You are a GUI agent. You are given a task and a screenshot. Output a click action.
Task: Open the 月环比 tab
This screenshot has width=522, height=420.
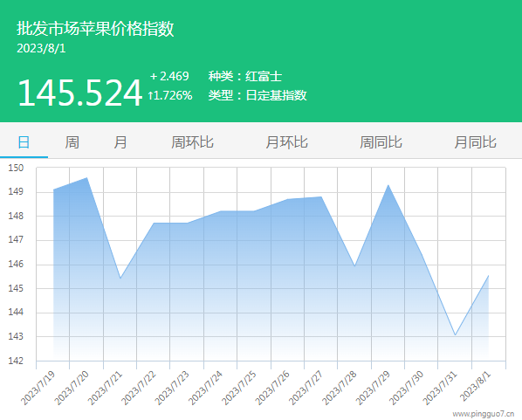[286, 142]
